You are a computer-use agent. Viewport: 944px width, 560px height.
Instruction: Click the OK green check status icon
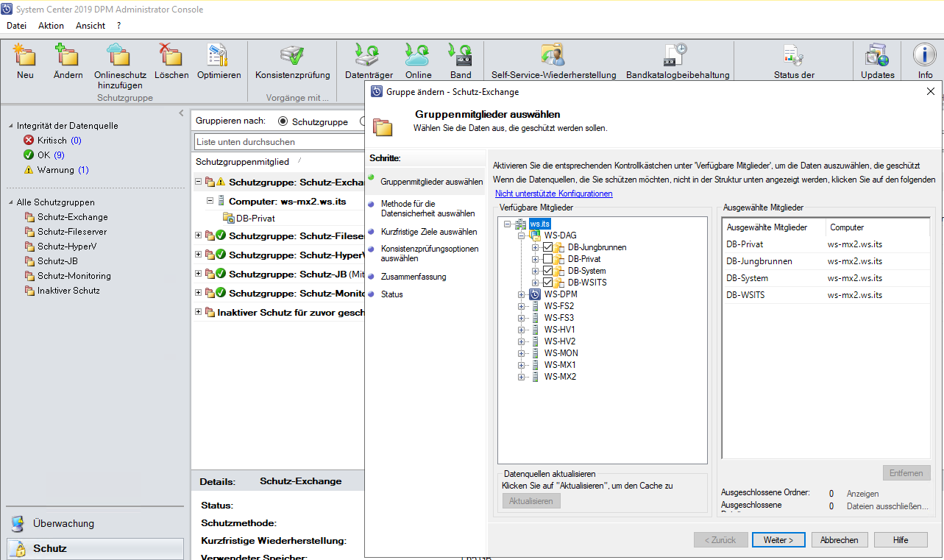[x=29, y=155]
